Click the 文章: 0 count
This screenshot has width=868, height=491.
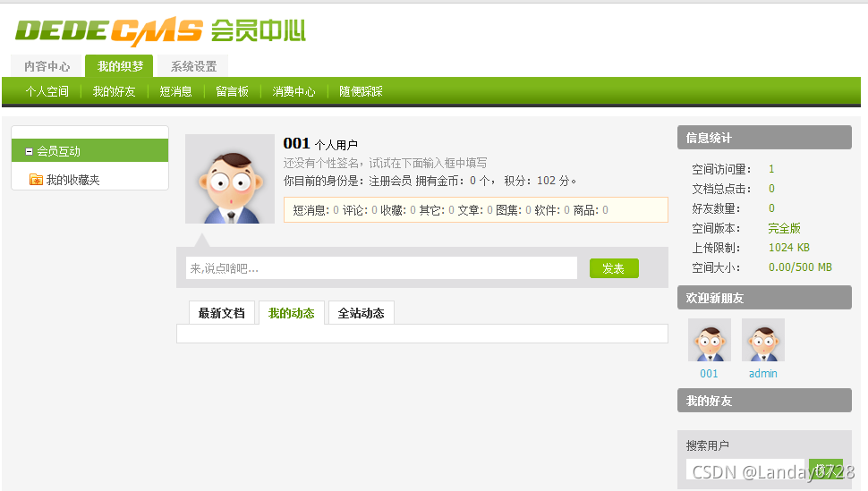[474, 210]
